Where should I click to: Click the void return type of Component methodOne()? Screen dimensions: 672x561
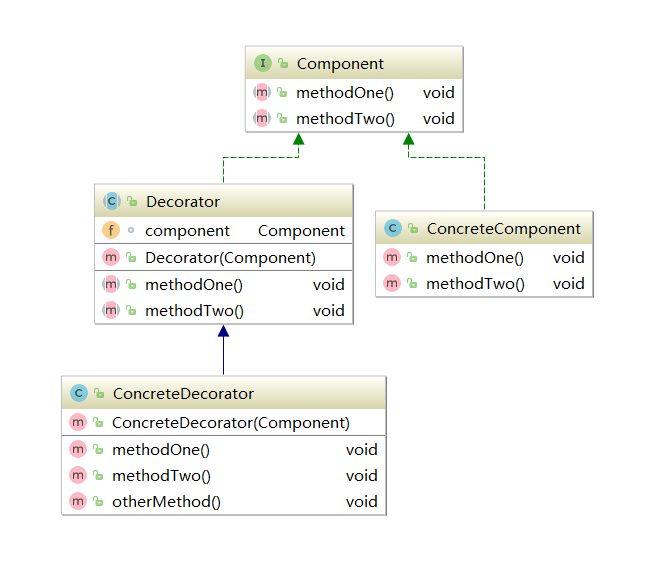(438, 93)
